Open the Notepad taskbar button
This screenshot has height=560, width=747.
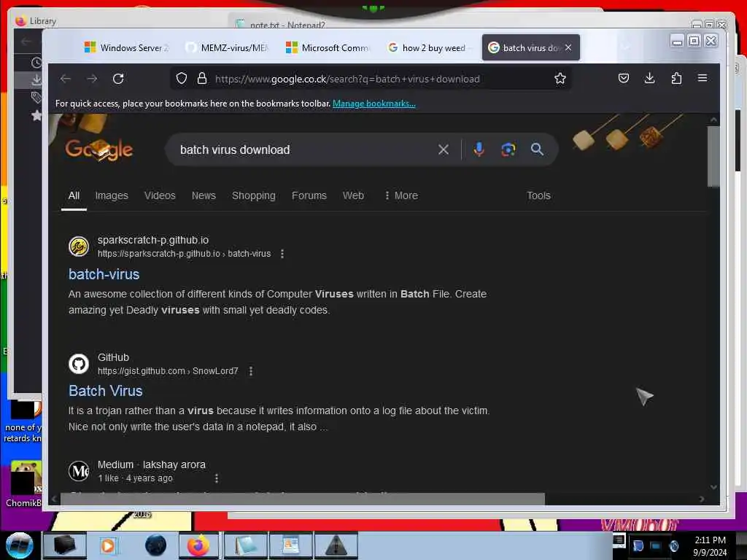tap(246, 545)
